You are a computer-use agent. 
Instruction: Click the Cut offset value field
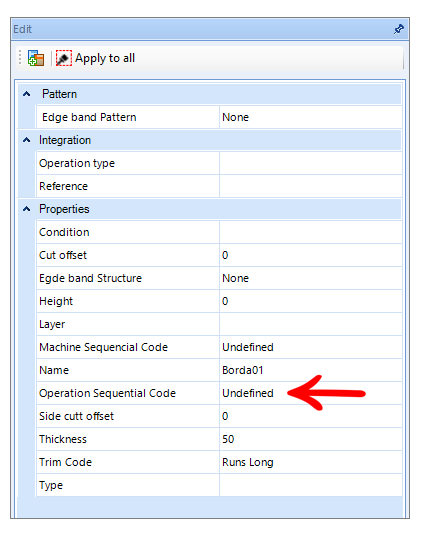[x=311, y=255]
